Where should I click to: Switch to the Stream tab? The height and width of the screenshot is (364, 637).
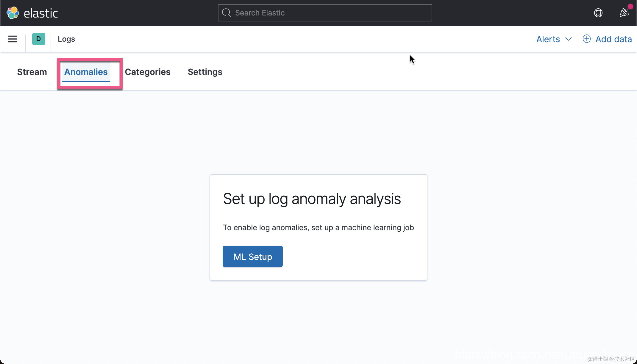[32, 72]
